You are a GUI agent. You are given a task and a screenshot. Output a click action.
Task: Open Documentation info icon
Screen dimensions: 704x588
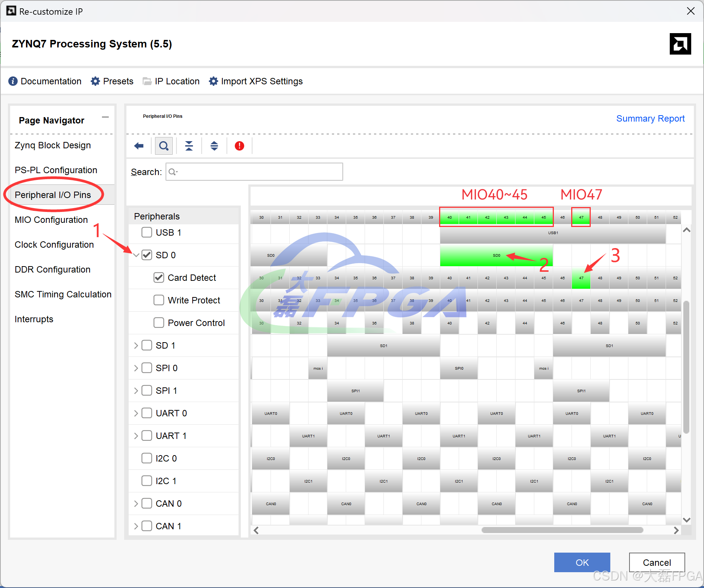[13, 81]
